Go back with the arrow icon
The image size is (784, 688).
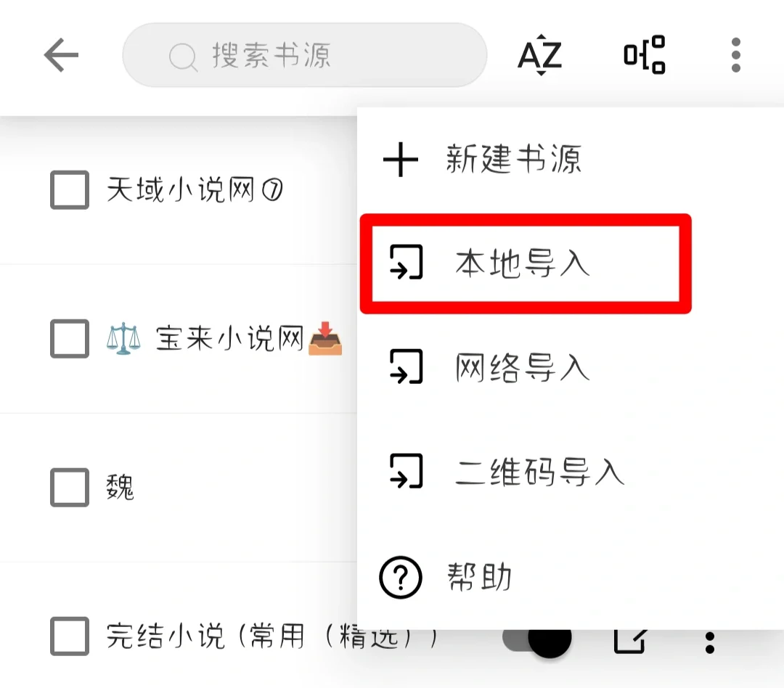tap(61, 55)
